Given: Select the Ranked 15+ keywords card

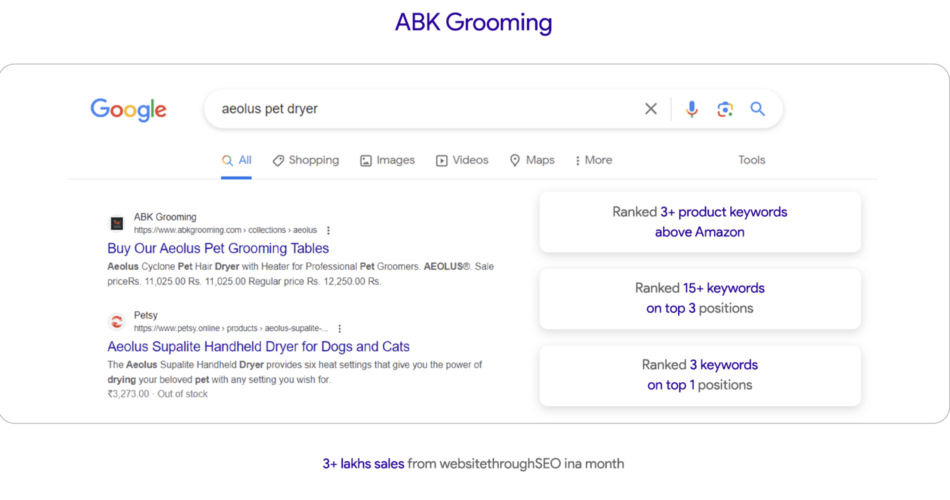Looking at the screenshot, I should [x=700, y=298].
